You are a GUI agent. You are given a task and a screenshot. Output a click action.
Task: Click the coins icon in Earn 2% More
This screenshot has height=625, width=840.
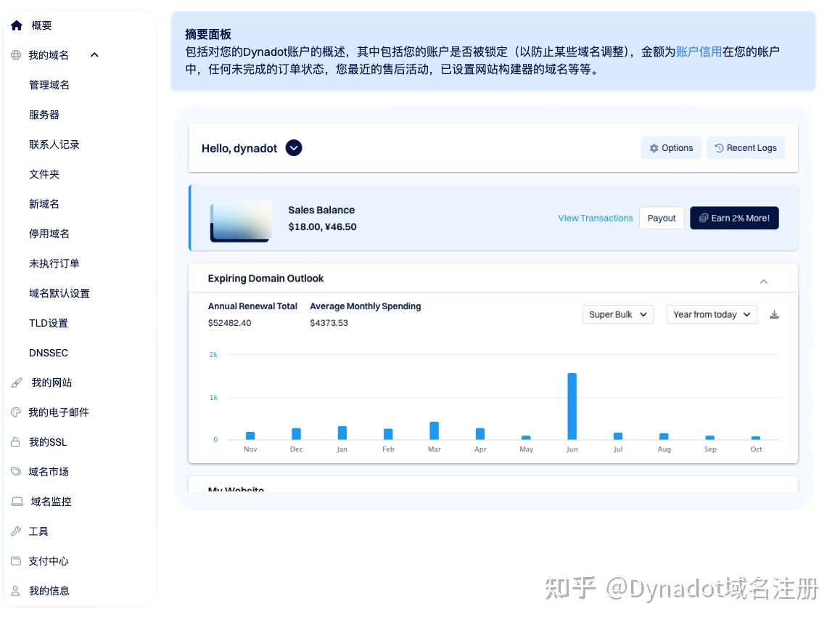tap(704, 218)
